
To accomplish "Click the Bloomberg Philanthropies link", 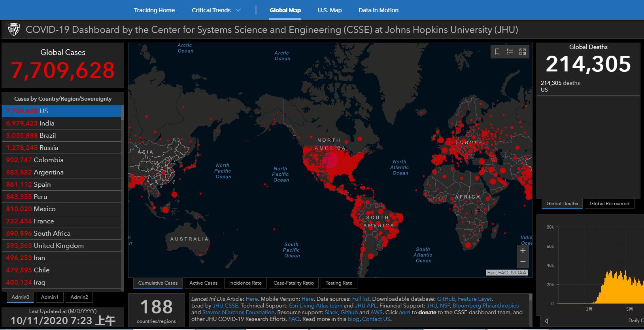I will (x=485, y=306).
